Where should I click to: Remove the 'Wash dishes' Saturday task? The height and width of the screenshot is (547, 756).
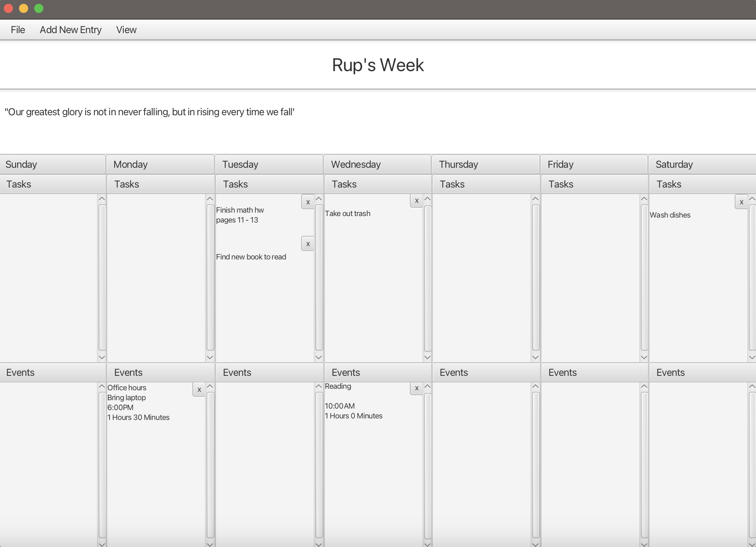click(741, 202)
